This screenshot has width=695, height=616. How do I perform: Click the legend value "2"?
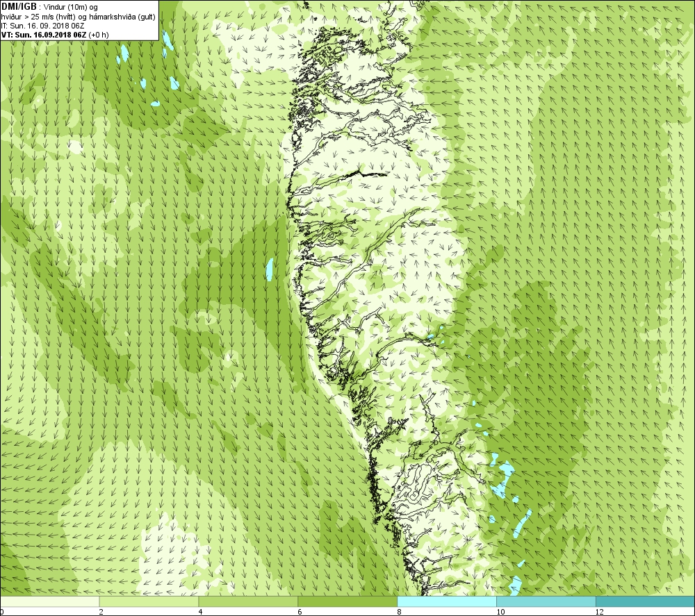[101, 612]
